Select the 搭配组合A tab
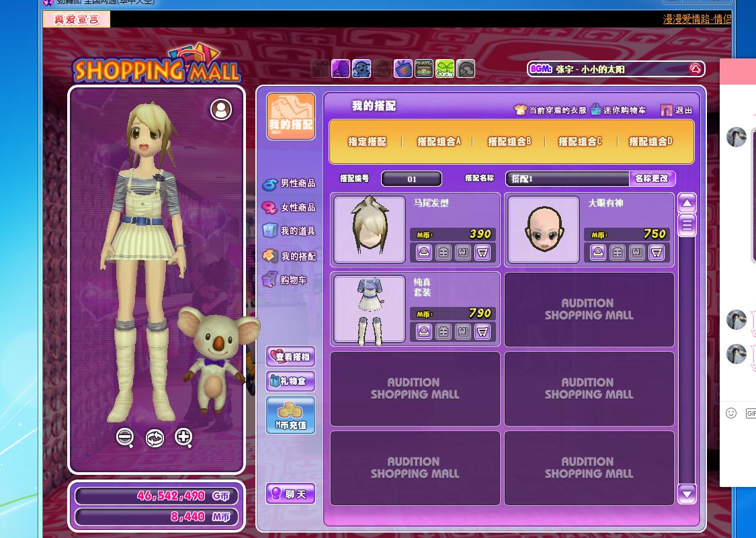Image resolution: width=756 pixels, height=538 pixels. [439, 142]
